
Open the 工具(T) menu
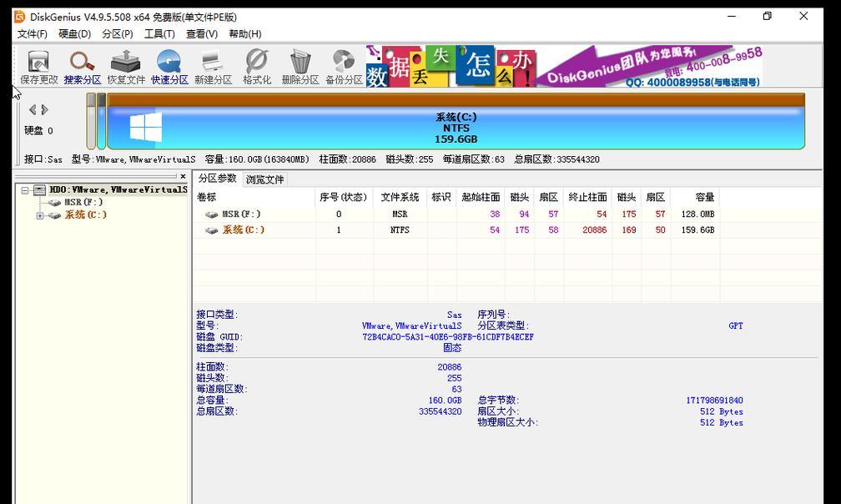point(159,33)
